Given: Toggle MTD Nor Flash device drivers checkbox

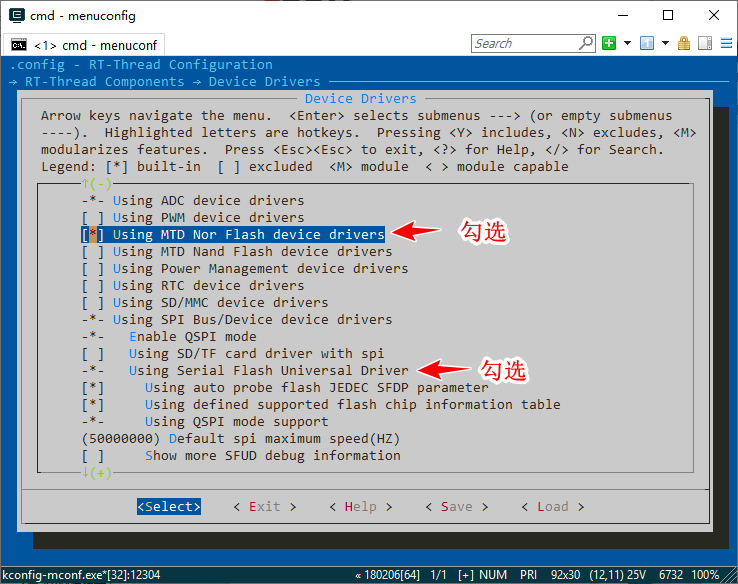Looking at the screenshot, I should coord(93,234).
